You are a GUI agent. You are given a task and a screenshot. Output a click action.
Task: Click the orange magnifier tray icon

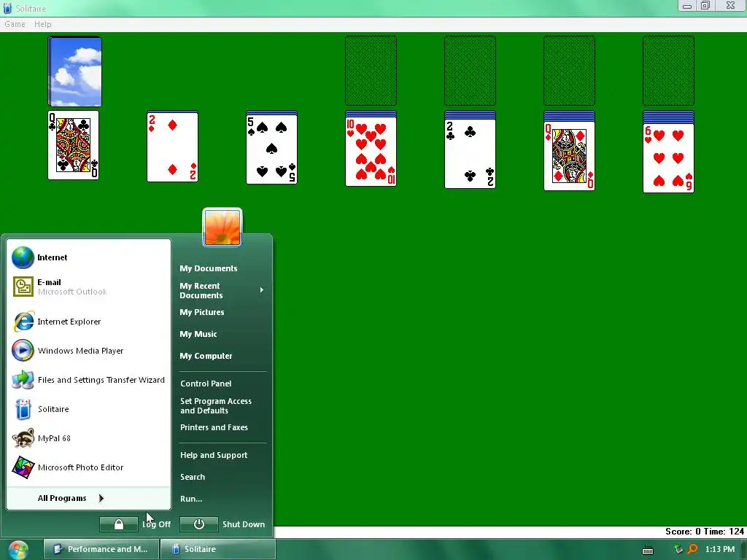tap(692, 549)
